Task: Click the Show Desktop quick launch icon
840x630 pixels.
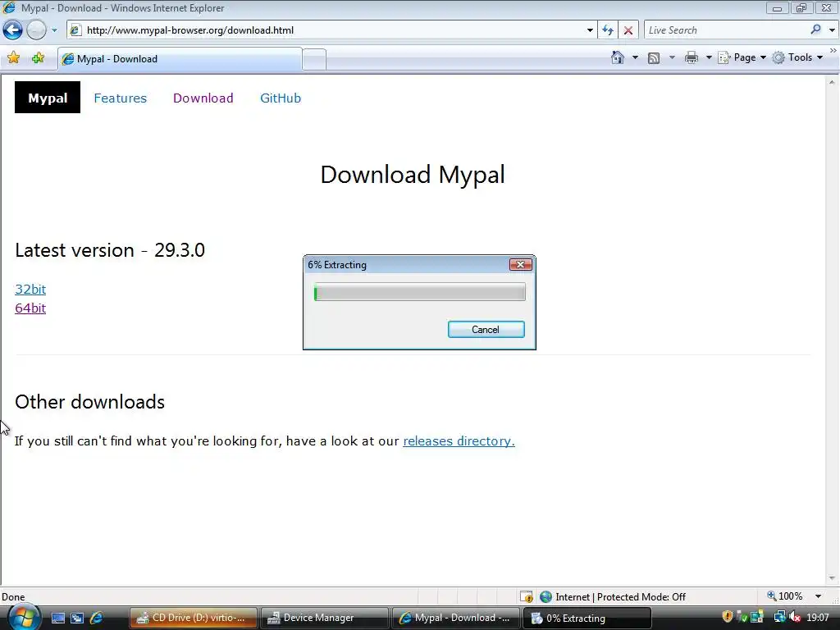Action: pyautogui.click(x=58, y=618)
